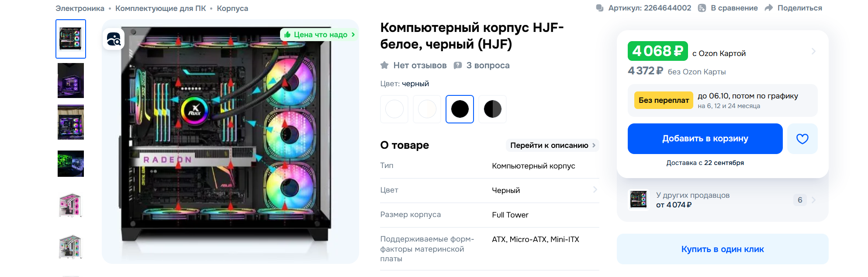The height and width of the screenshot is (277, 868).
Task: Add product to favorites with heart icon
Action: tap(802, 139)
